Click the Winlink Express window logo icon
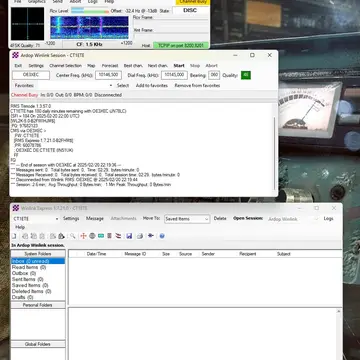This screenshot has width=360, height=360. tap(16, 208)
